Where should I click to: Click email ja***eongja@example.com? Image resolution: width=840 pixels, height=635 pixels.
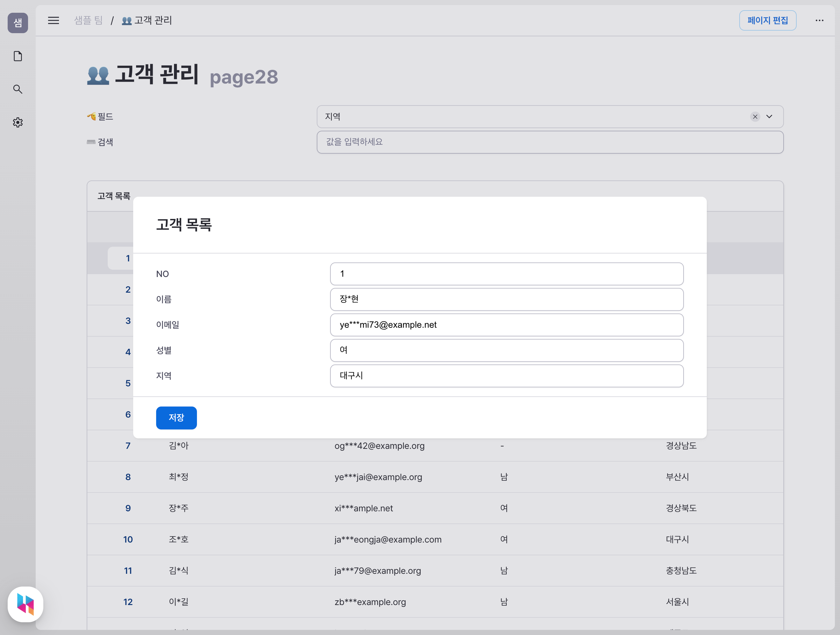(x=388, y=539)
